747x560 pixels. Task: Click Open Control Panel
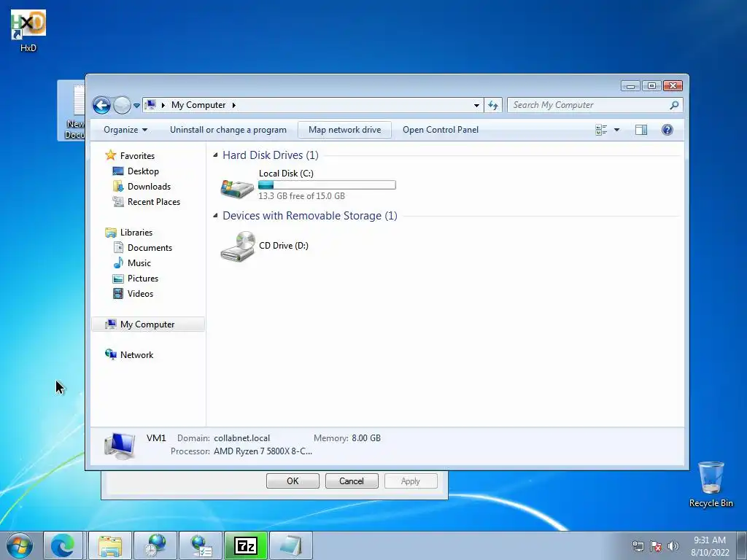point(441,130)
